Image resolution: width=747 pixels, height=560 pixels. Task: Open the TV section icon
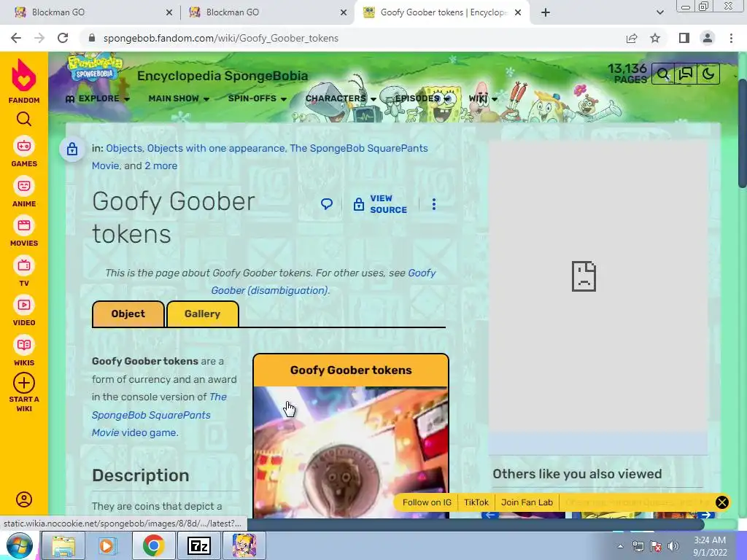24,265
